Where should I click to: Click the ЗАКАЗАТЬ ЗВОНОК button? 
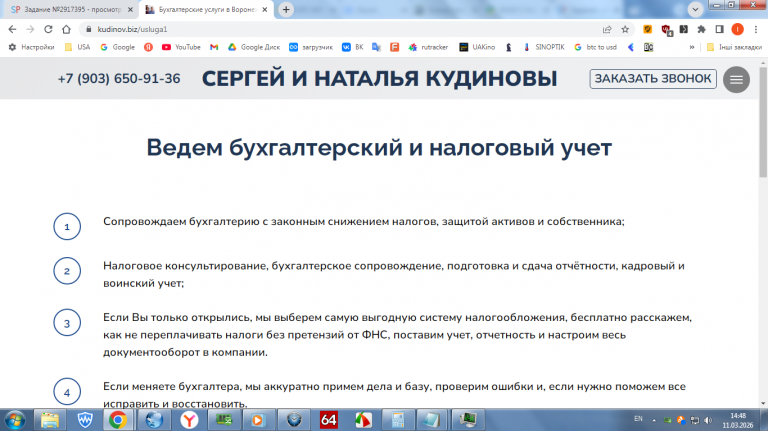tap(653, 78)
